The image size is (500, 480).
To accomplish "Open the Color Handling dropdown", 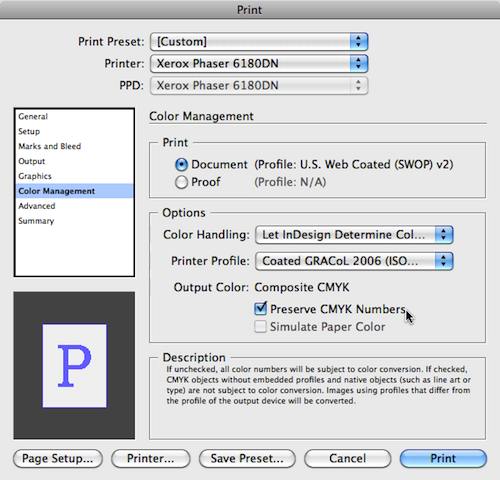I will 354,235.
